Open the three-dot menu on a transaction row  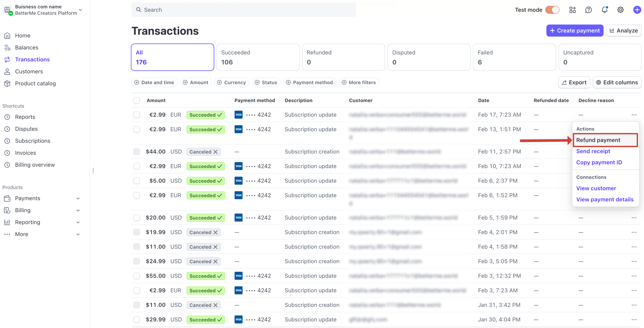(634, 115)
